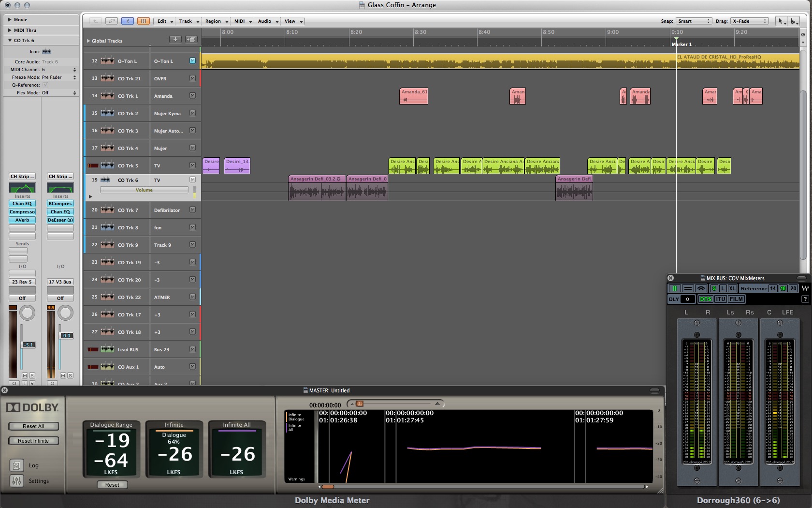
Task: Toggle the Catch playhead (running man) button
Action: pyautogui.click(x=128, y=21)
